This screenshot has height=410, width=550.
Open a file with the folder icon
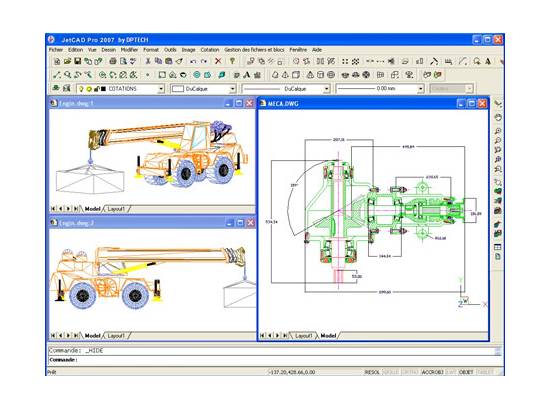click(67, 61)
